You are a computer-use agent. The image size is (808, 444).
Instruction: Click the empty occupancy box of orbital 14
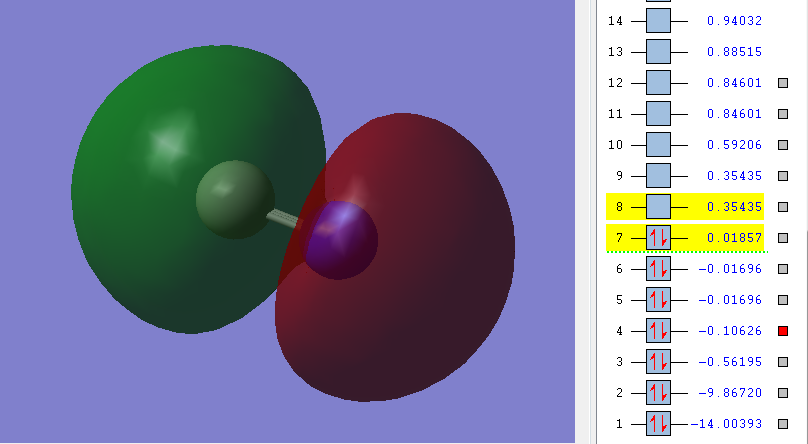click(x=659, y=21)
